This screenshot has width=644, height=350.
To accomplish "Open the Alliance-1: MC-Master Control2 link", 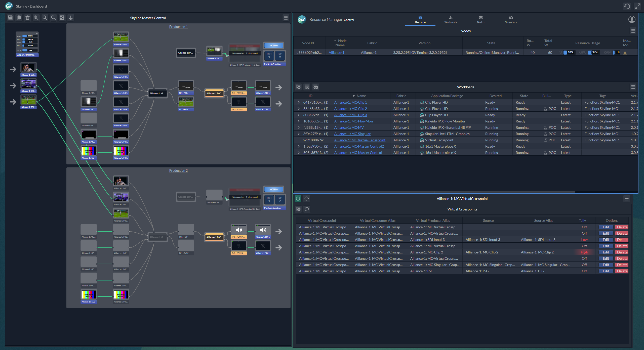I will click(359, 146).
